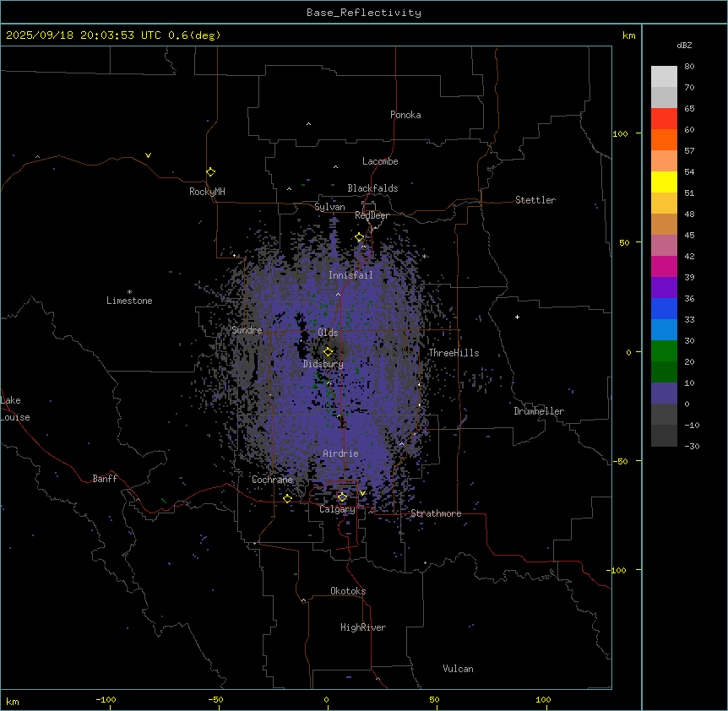Click the yellow diamond marker above Calgary label
The image size is (728, 711).
tap(342, 497)
